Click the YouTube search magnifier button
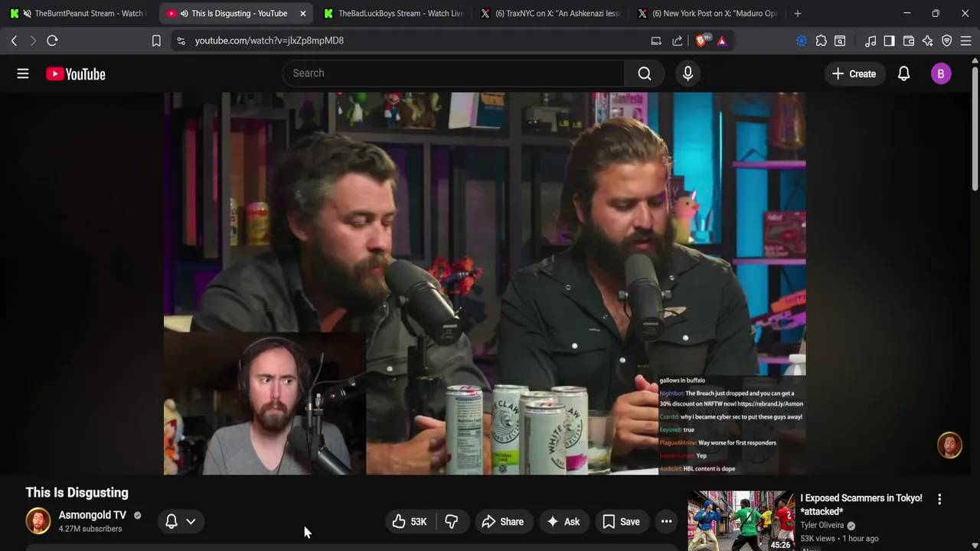Screen dimensions: 980x551 pos(645,73)
